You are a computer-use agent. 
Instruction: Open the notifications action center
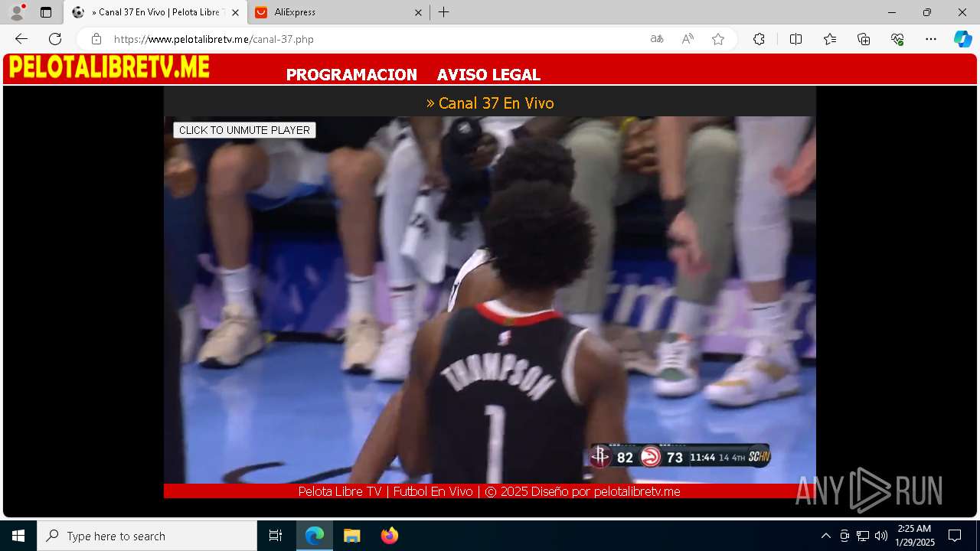[955, 536]
